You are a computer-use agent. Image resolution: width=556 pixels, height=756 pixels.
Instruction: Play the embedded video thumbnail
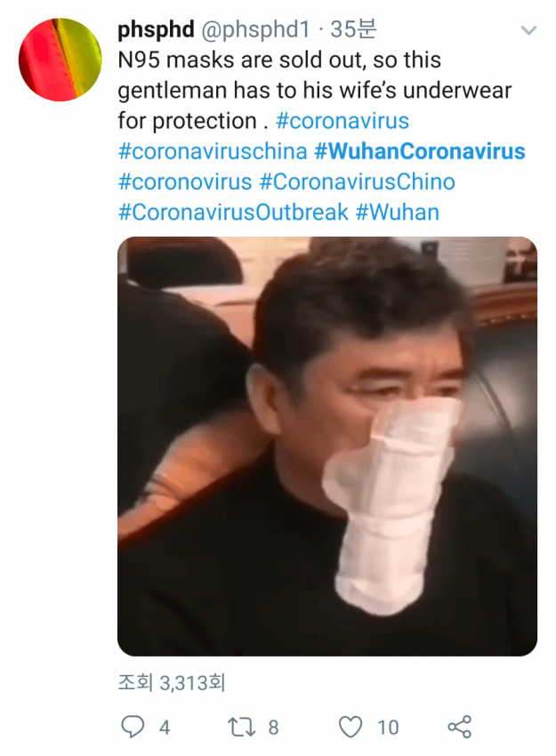[327, 446]
